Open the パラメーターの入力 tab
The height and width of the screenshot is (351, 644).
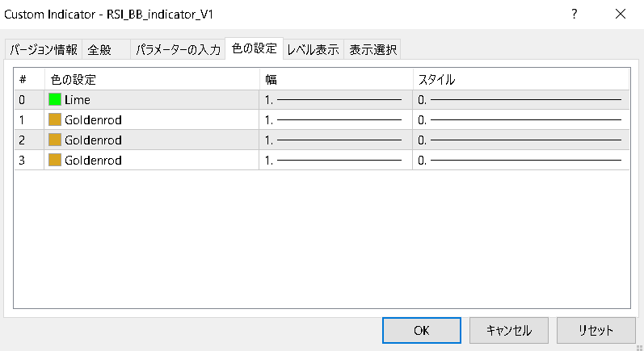click(x=178, y=50)
